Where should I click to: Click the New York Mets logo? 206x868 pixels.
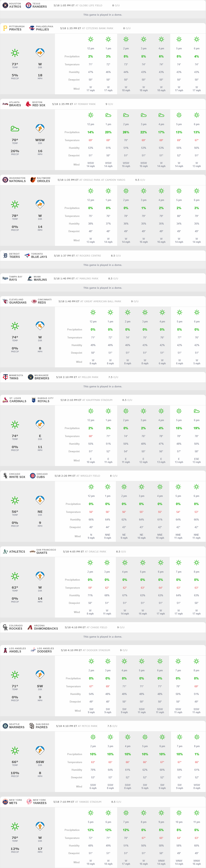coord(5,802)
